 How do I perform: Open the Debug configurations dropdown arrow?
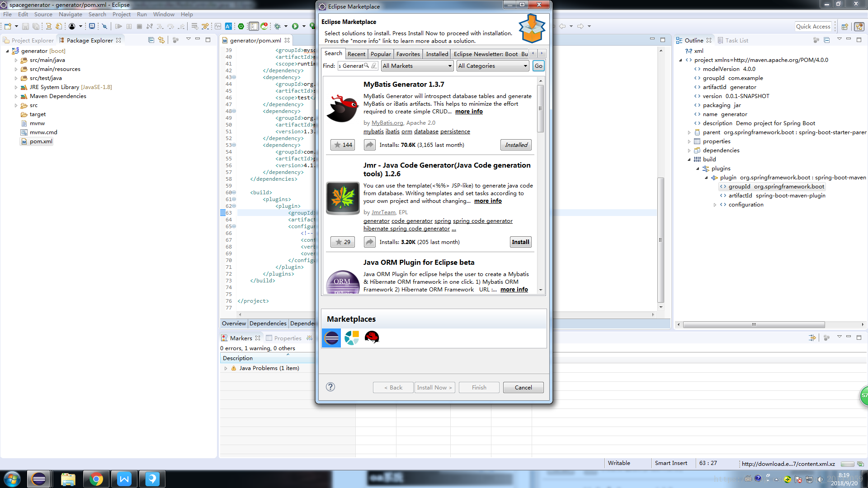(286, 26)
